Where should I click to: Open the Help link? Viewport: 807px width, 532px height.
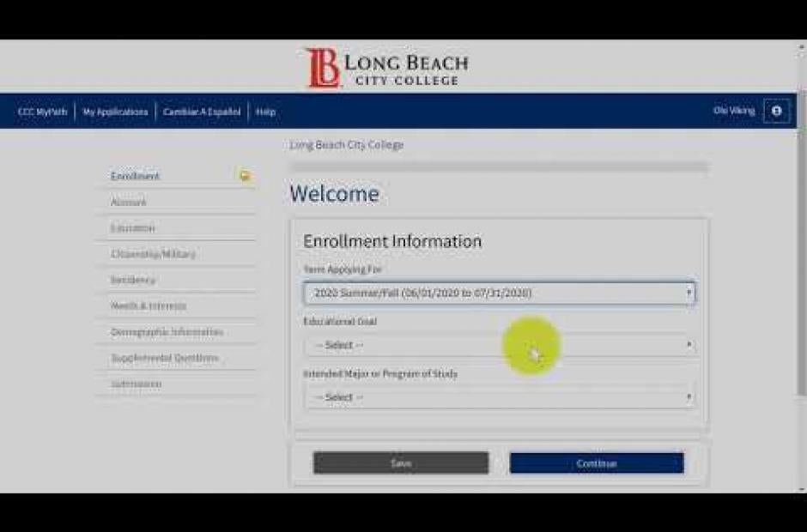265,112
